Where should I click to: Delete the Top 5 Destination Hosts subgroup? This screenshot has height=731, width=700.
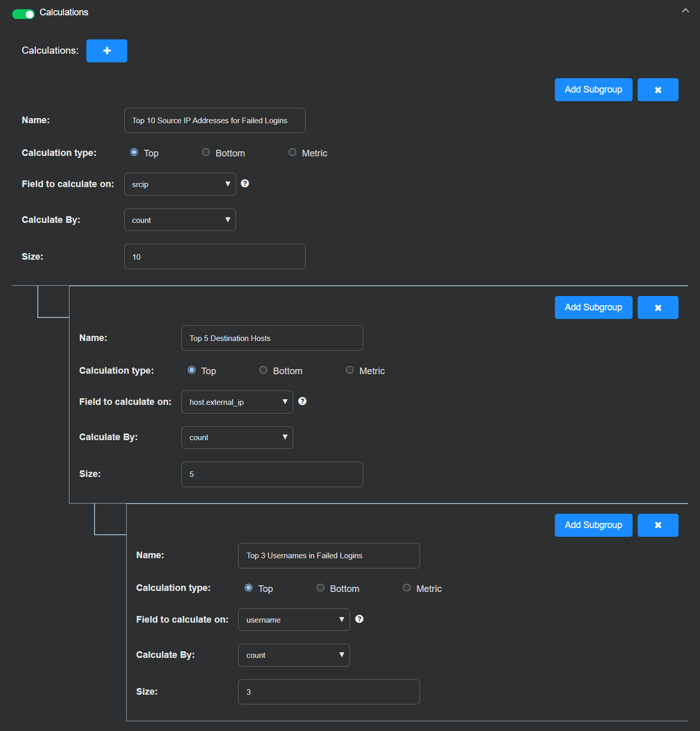tap(658, 308)
